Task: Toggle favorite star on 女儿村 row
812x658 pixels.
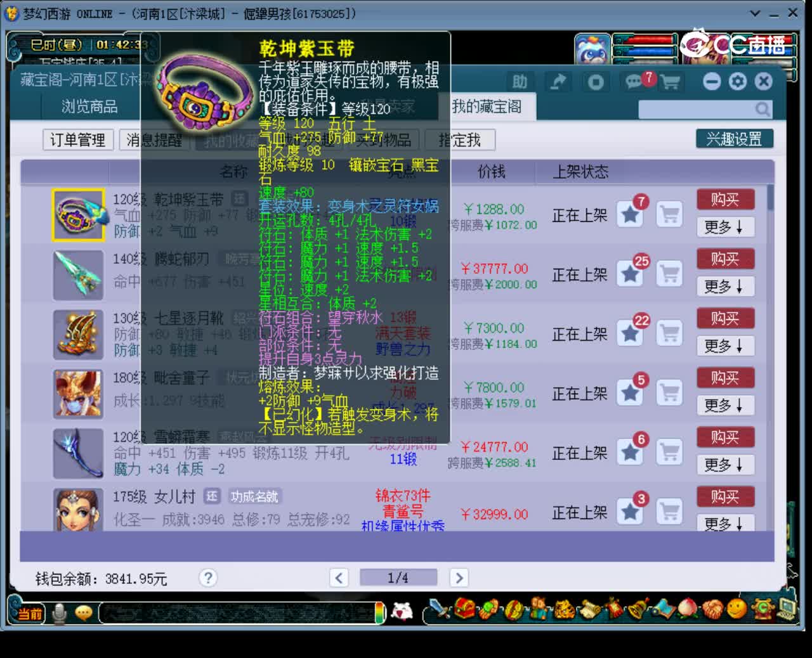Action: click(630, 512)
